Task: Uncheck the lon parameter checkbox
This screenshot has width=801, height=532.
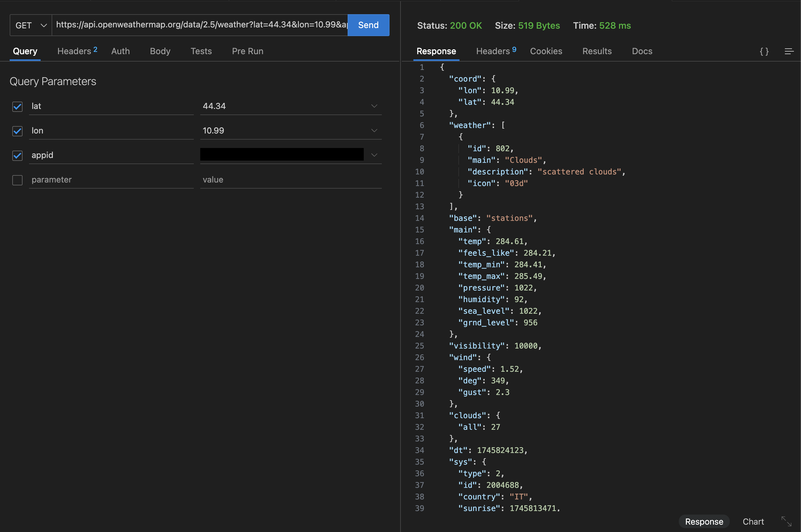Action: pyautogui.click(x=17, y=131)
